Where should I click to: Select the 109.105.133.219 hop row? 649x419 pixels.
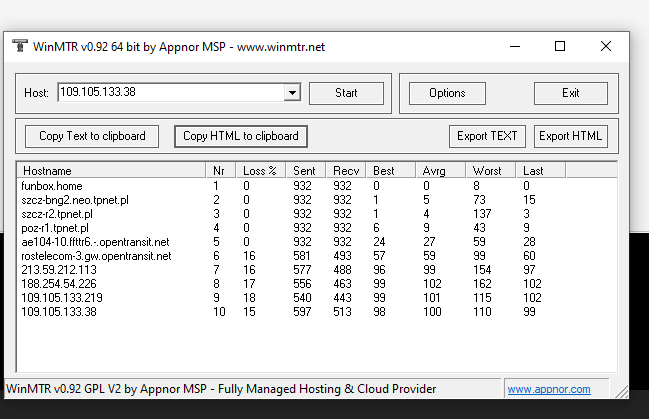pyautogui.click(x=317, y=298)
